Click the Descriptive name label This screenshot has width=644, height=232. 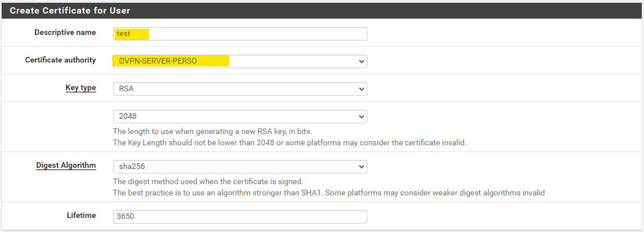point(65,33)
